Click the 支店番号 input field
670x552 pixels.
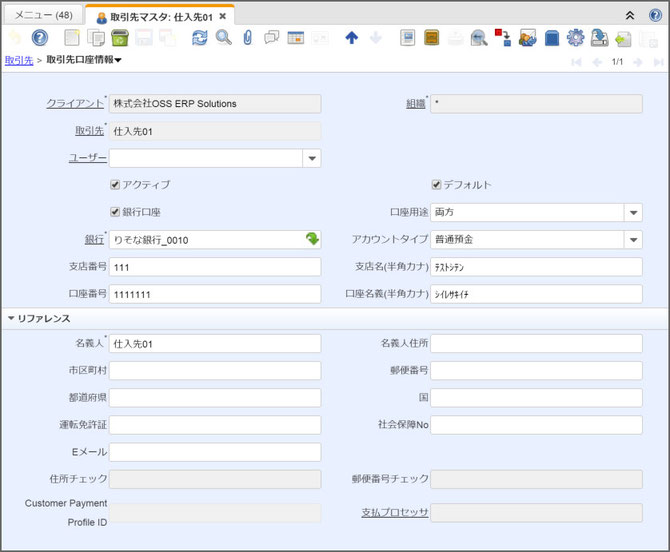215,267
